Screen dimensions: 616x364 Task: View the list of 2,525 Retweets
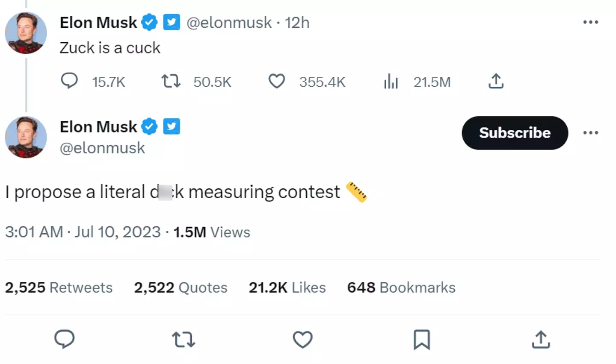pyautogui.click(x=59, y=288)
